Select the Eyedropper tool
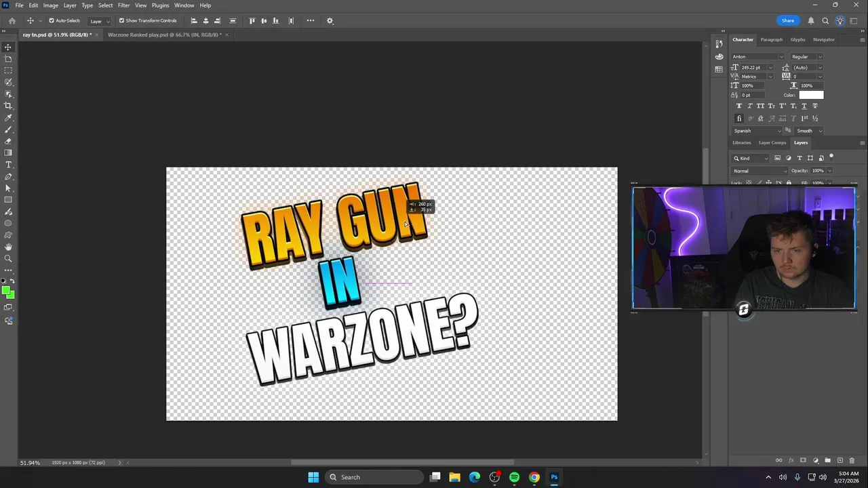Image resolution: width=868 pixels, height=488 pixels. (x=8, y=118)
